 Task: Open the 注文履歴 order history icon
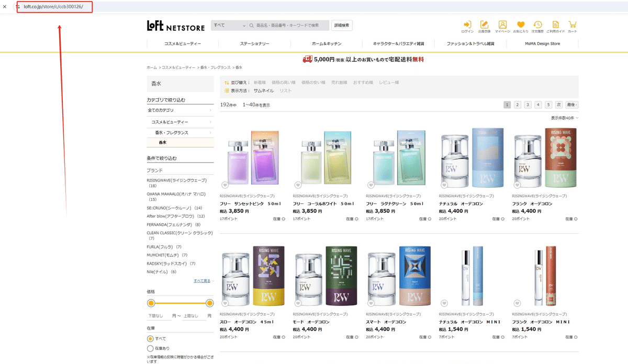point(537,25)
